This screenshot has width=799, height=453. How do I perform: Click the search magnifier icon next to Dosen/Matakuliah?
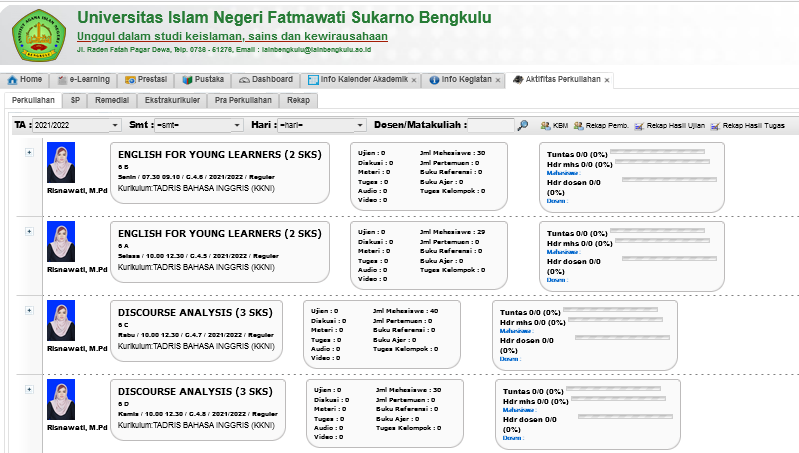[522, 125]
